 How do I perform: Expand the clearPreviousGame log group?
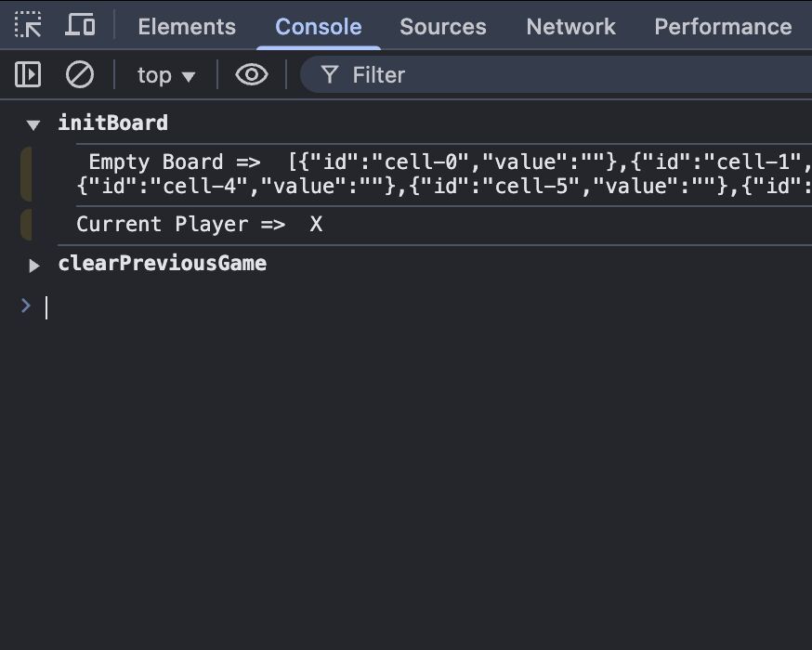click(34, 266)
